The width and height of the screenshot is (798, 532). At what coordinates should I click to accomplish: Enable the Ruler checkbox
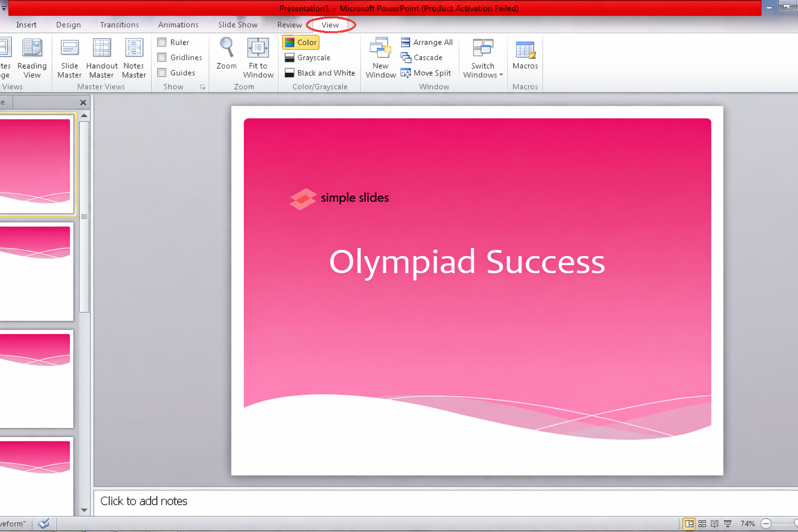point(162,43)
